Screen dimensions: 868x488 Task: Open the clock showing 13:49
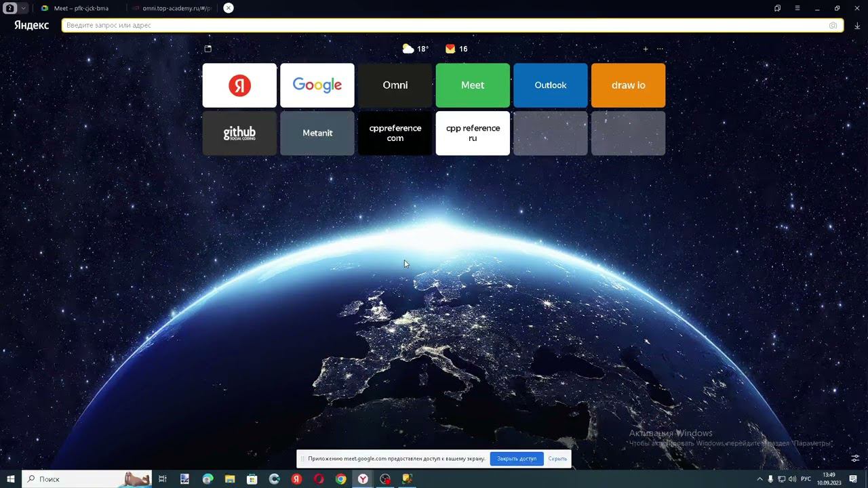tap(829, 479)
